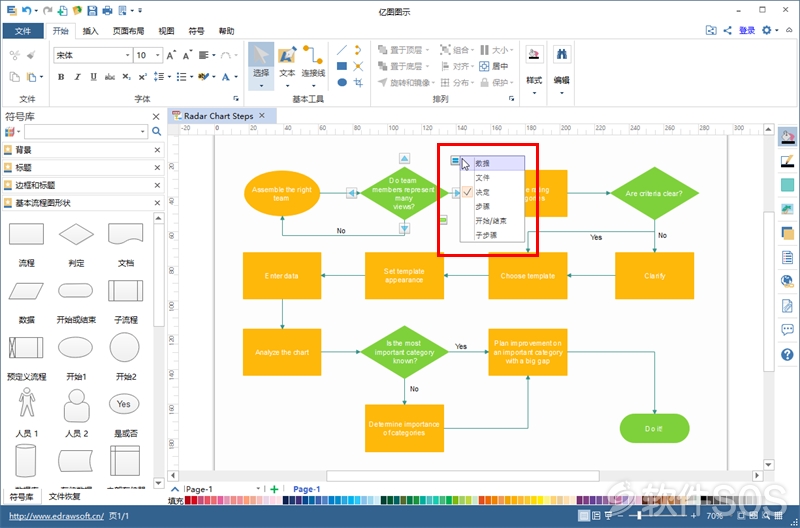Switch to the 页面布局 ribbon tab
This screenshot has height=528, width=800.
click(129, 31)
